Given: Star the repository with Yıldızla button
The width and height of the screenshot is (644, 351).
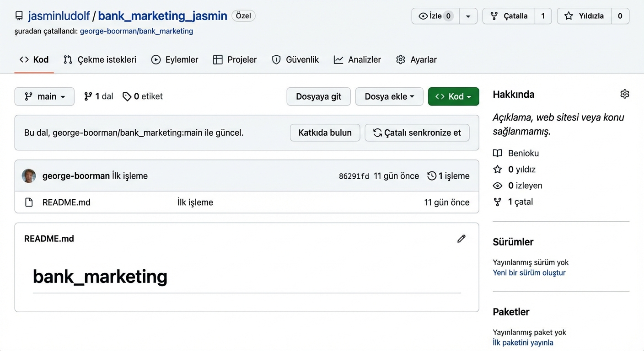Looking at the screenshot, I should point(585,16).
